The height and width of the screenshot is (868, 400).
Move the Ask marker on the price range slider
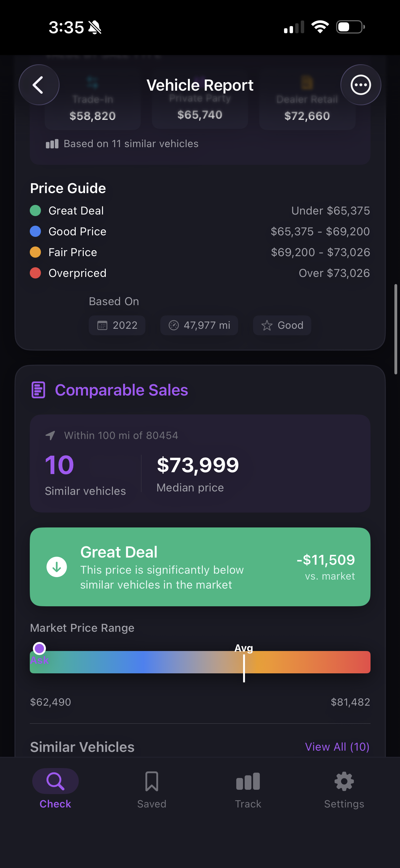(39, 648)
